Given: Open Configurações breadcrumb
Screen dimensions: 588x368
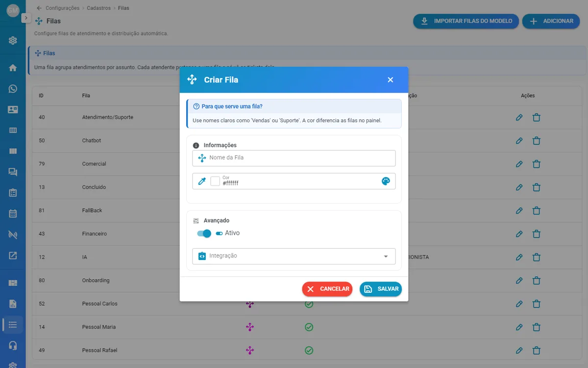Looking at the screenshot, I should click(62, 8).
